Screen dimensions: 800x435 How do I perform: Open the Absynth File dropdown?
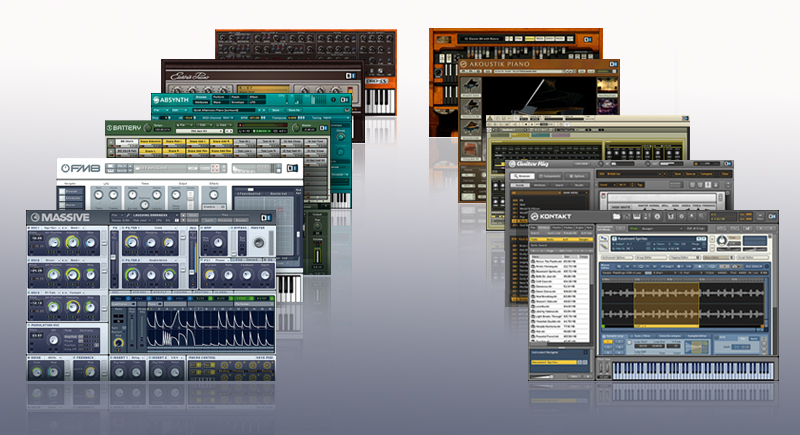(x=160, y=110)
